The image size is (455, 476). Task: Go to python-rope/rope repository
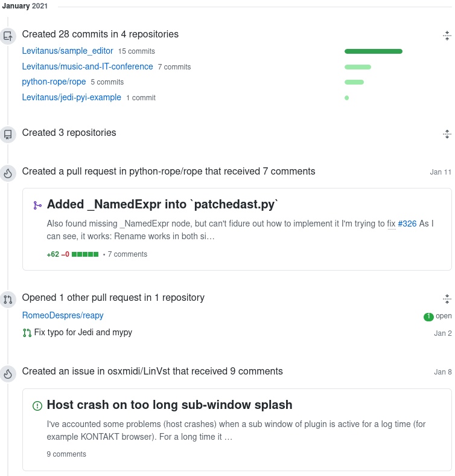point(54,82)
